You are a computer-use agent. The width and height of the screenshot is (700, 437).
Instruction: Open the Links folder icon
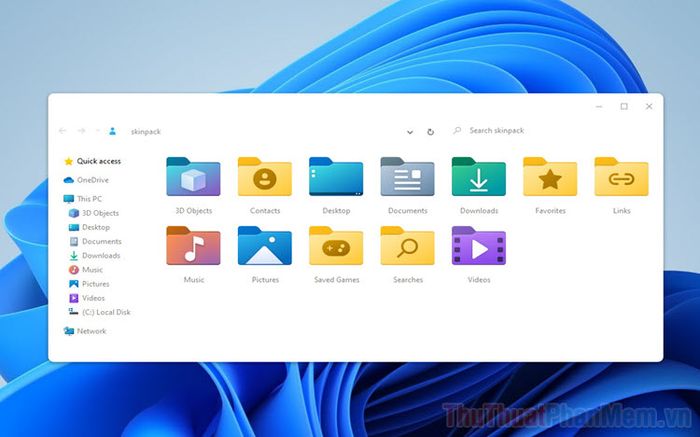click(621, 177)
